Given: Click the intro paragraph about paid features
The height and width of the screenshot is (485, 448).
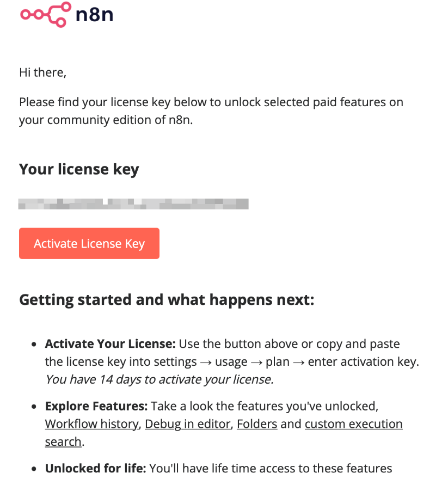Looking at the screenshot, I should coord(211,110).
